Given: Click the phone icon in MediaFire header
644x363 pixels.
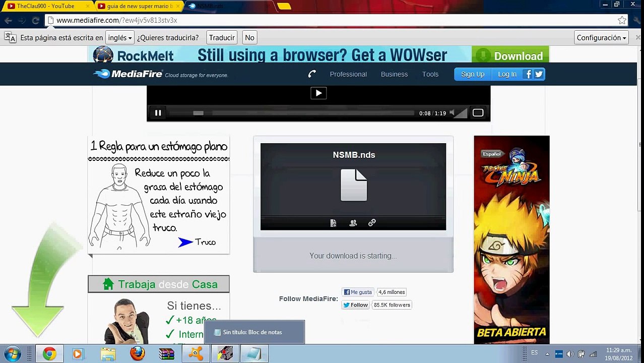Looking at the screenshot, I should (x=312, y=74).
